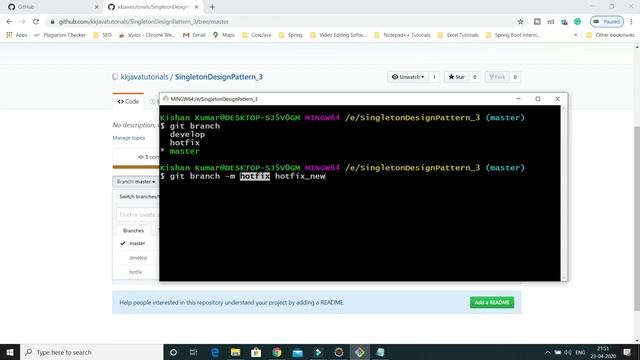The image size is (640, 360).
Task: Open the Other bookmarks folder
Action: coord(611,35)
